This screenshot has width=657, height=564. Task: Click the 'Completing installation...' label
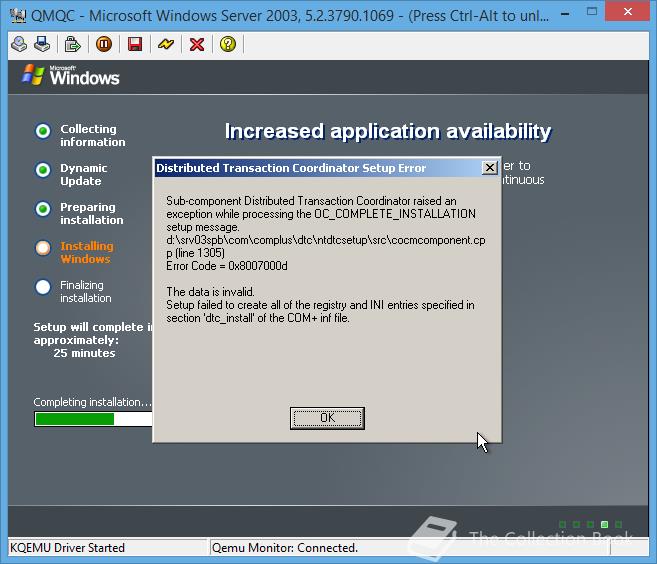pyautogui.click(x=92, y=402)
